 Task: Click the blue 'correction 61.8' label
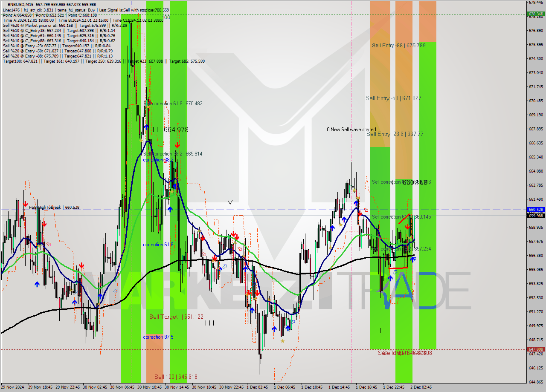coord(158,245)
